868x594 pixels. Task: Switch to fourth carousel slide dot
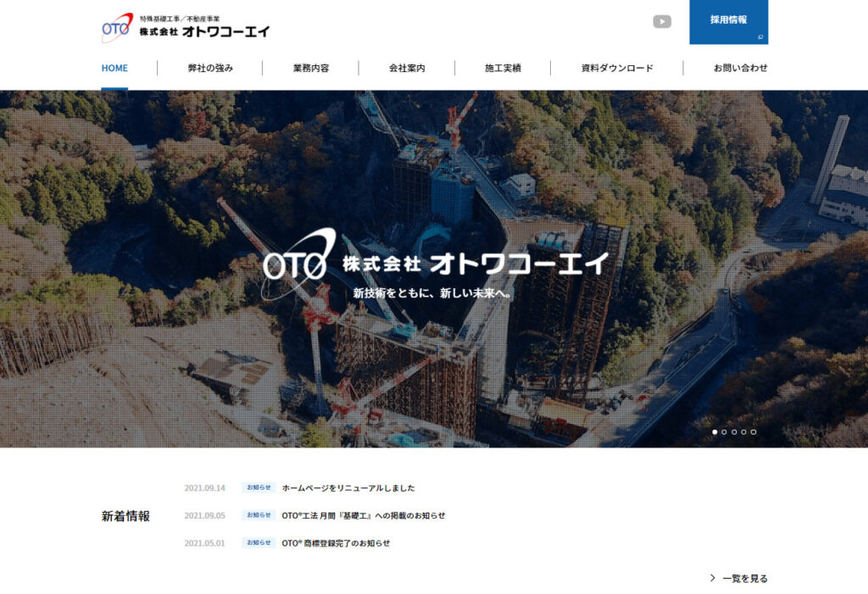click(x=743, y=432)
